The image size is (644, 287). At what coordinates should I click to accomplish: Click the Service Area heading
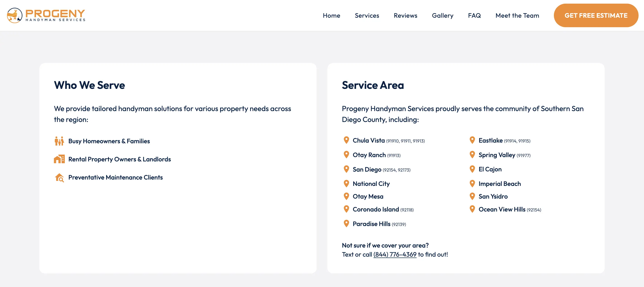pos(373,85)
